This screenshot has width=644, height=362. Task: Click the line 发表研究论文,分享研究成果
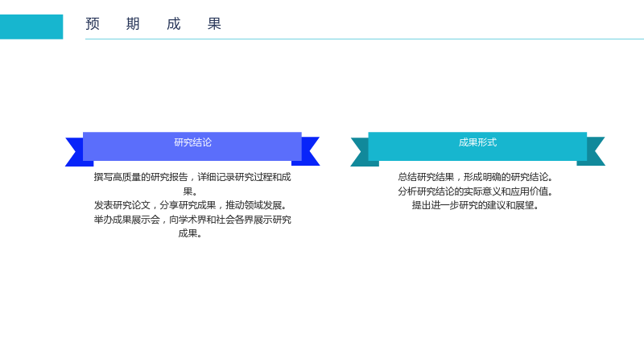click(191, 205)
